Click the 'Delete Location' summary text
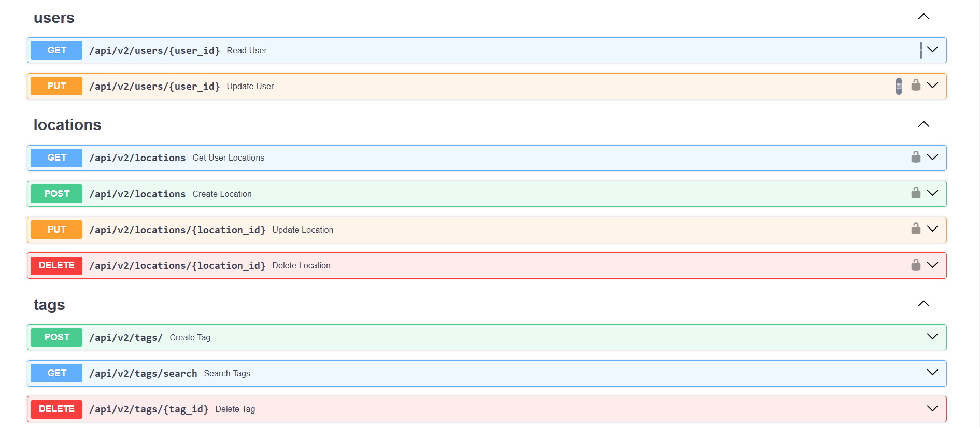The image size is (980, 427). click(x=301, y=266)
